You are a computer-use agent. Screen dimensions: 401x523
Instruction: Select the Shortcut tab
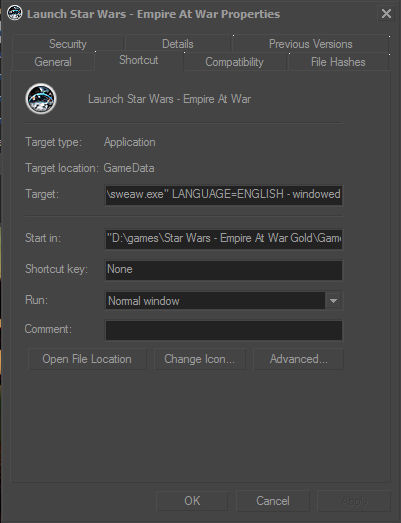coord(138,60)
